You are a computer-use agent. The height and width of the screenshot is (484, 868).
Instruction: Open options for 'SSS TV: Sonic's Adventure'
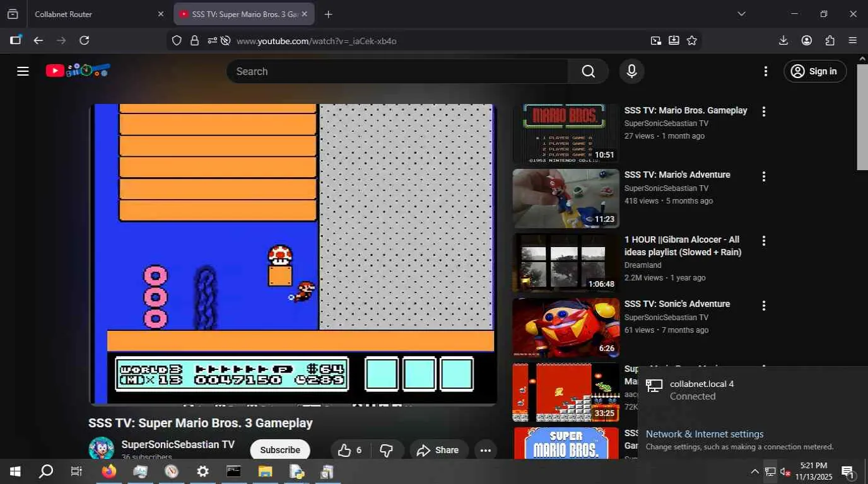[764, 306]
